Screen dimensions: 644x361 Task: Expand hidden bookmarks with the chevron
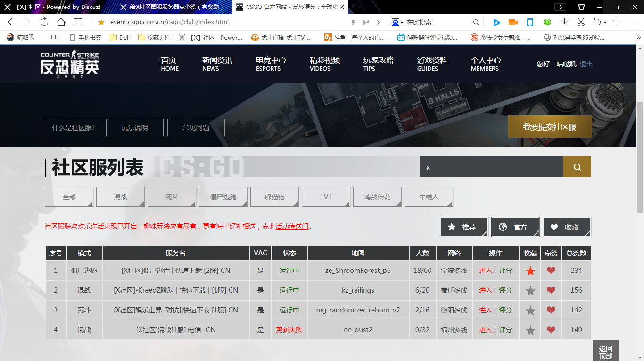point(639,37)
